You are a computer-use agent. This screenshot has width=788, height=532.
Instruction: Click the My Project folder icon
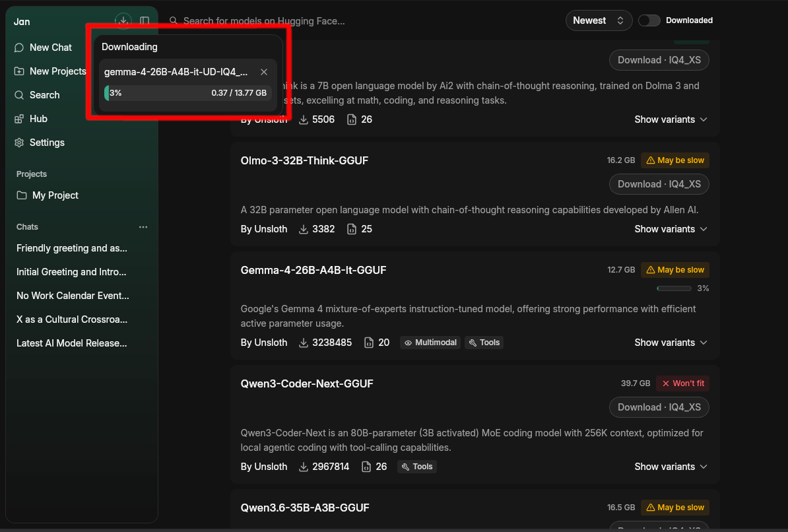pyautogui.click(x=22, y=195)
